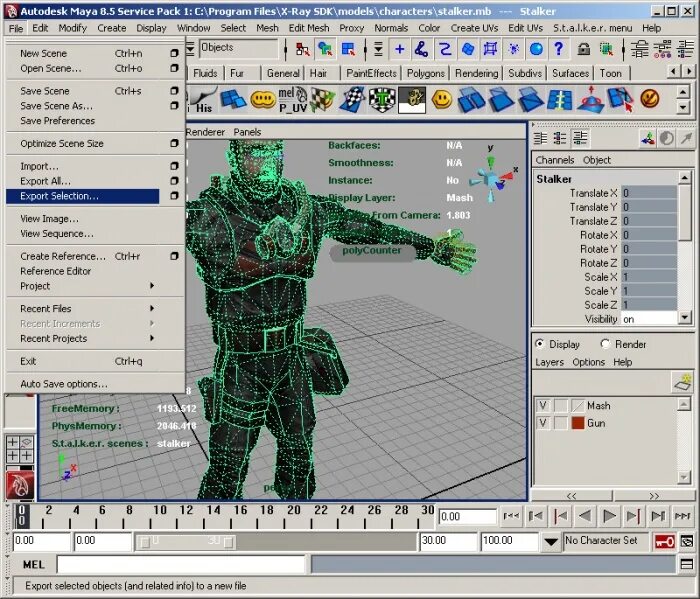
Task: Click the playback range slider bar
Action: point(185,542)
